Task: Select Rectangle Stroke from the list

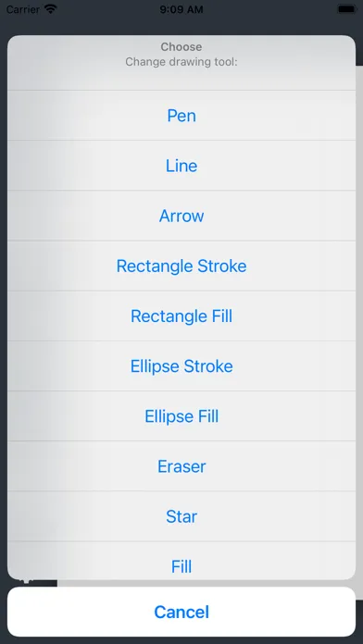Action: (x=181, y=266)
